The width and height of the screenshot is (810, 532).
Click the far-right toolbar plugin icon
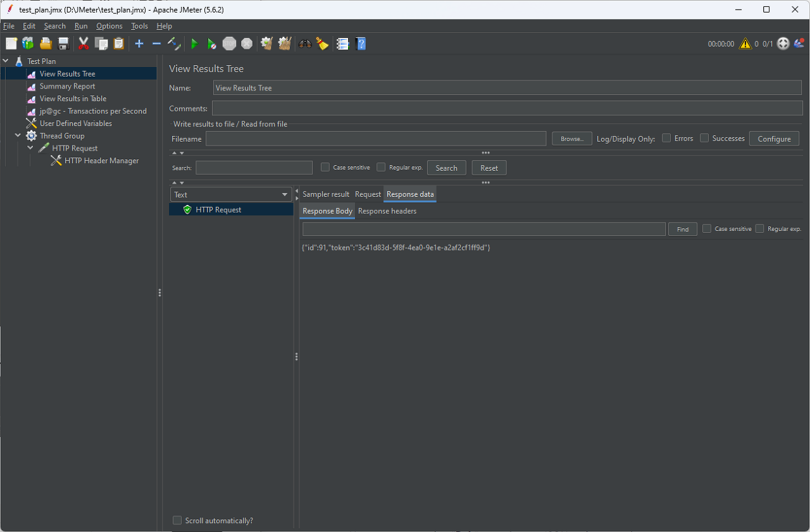pyautogui.click(x=799, y=44)
